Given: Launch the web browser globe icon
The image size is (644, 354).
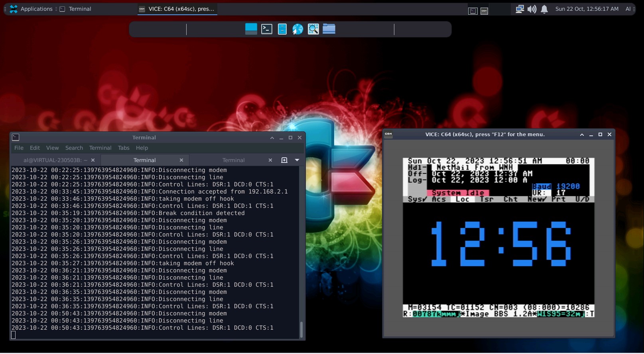Looking at the screenshot, I should [x=297, y=29].
